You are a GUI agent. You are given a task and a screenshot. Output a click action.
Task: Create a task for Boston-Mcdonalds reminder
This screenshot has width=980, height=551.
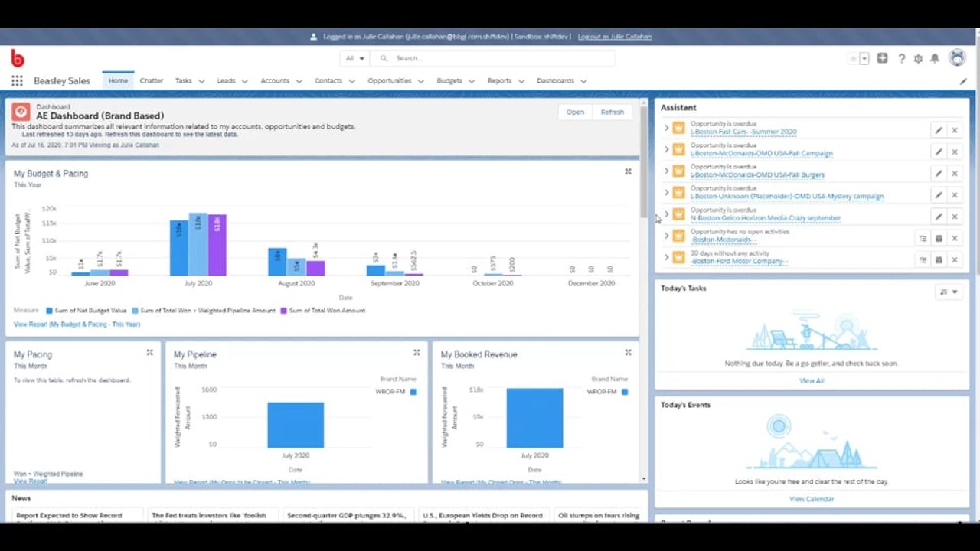[x=923, y=238]
